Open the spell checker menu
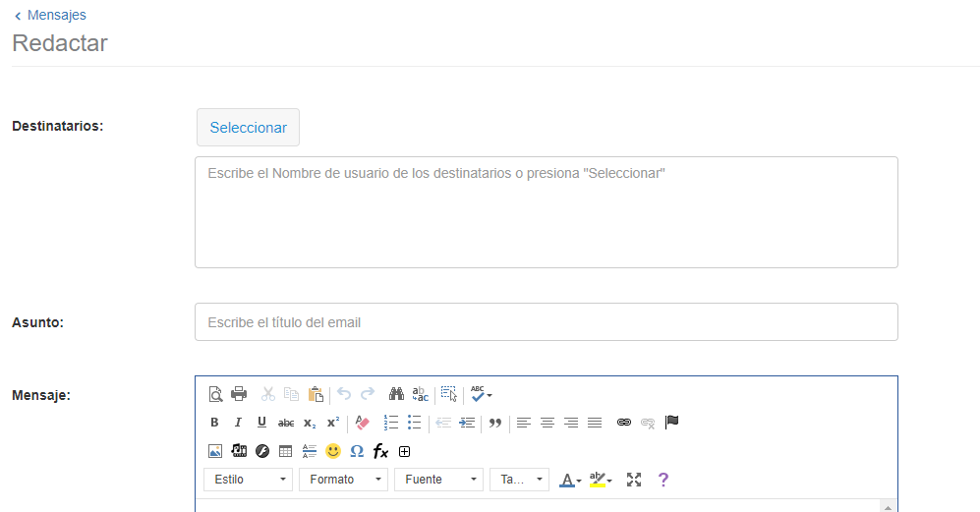This screenshot has height=512, width=980. click(481, 394)
